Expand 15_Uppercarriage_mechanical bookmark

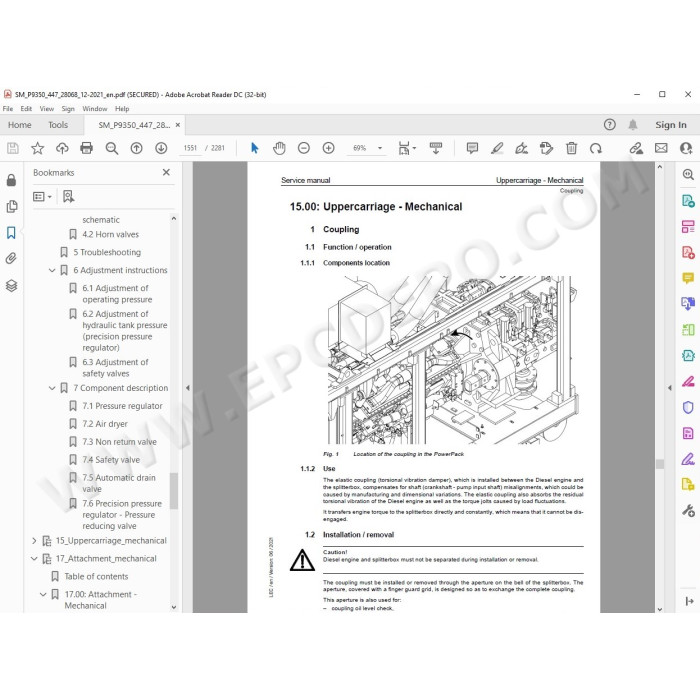[x=34, y=541]
